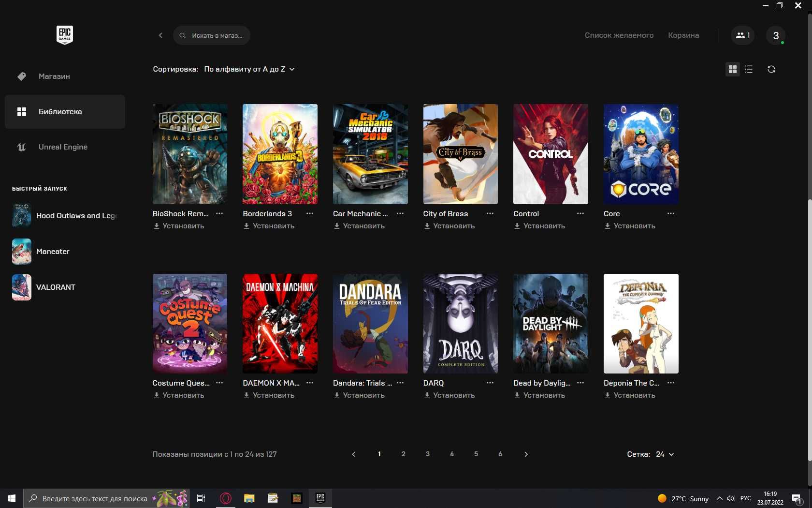Go to page 2
Viewport: 812px width, 508px height.
coord(404,454)
